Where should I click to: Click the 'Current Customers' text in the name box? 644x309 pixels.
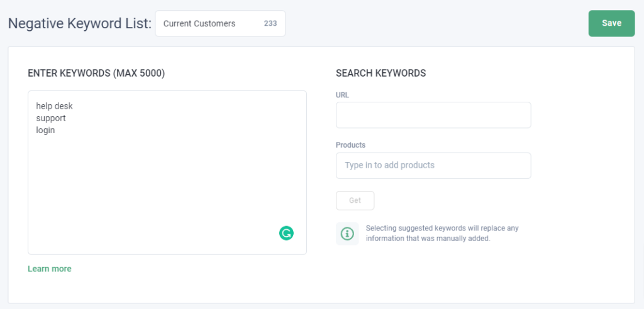[x=199, y=23]
